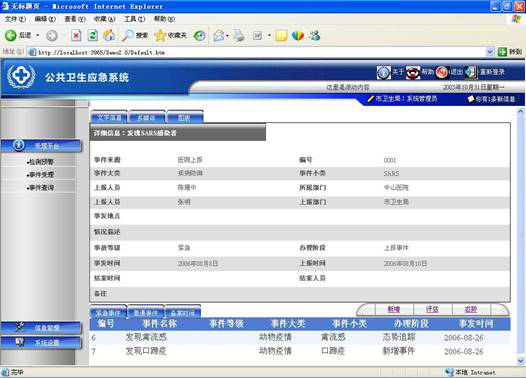This screenshot has width=526, height=378.
Task: Expand the Back button history dropdown arrow
Action: tap(38, 35)
